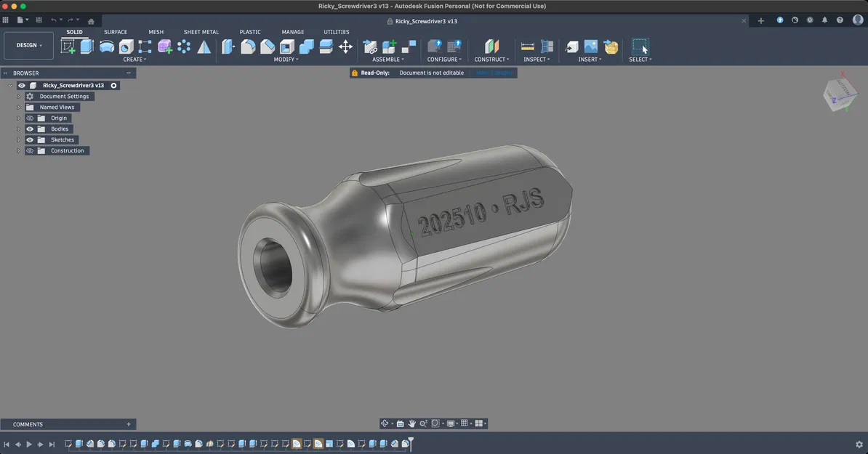Hide the Sketches folder
Screen dimensions: 868x454
pyautogui.click(x=30, y=140)
